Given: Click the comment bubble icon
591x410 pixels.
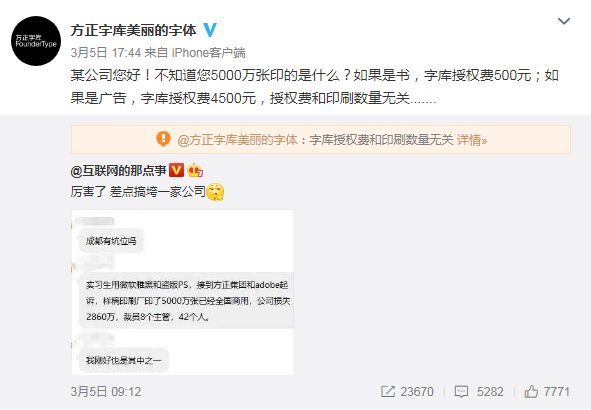Looking at the screenshot, I should pos(461,392).
